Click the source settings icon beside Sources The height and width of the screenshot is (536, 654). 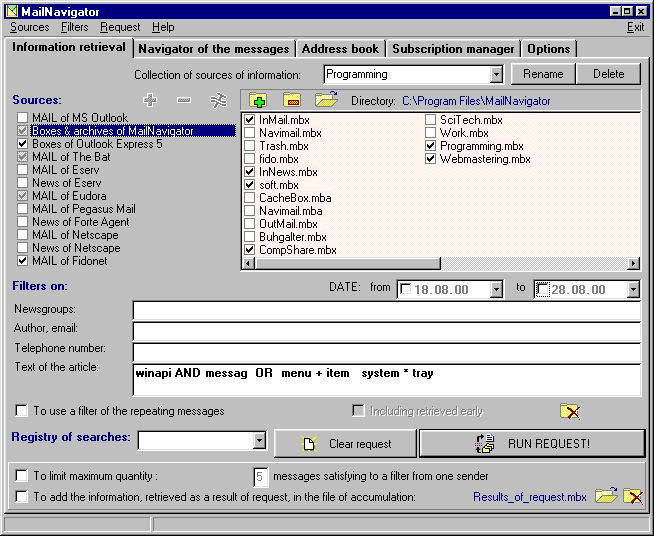218,100
